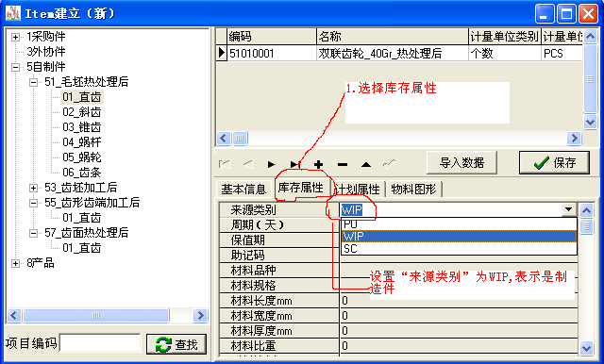Click the grid's horizontal scrollbar right arrow
Viewport: 604px width, 364px height.
[574, 138]
